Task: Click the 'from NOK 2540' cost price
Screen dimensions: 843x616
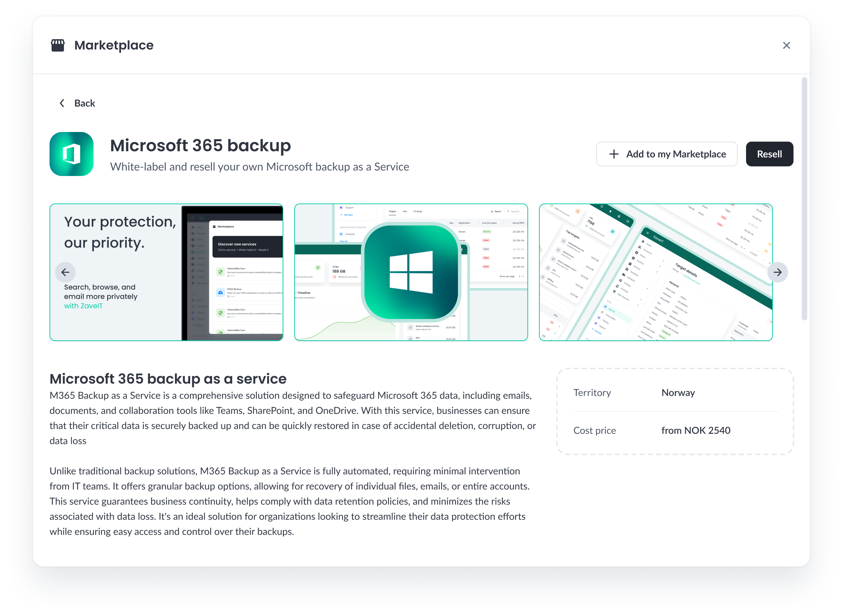Action: (x=696, y=430)
